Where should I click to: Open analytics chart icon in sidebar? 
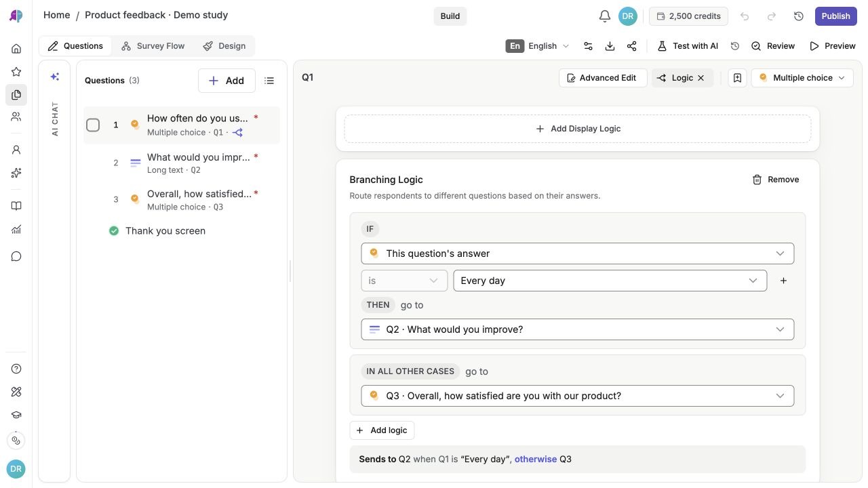(16, 229)
